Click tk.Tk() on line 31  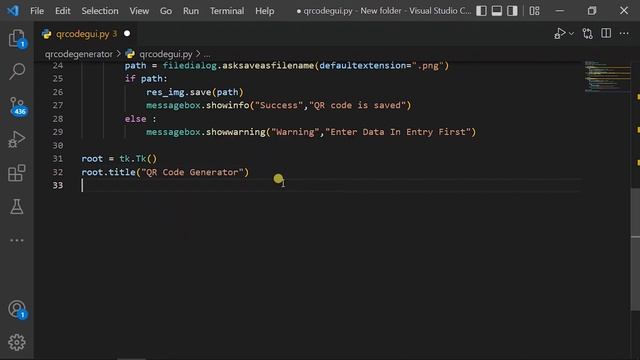(138, 159)
